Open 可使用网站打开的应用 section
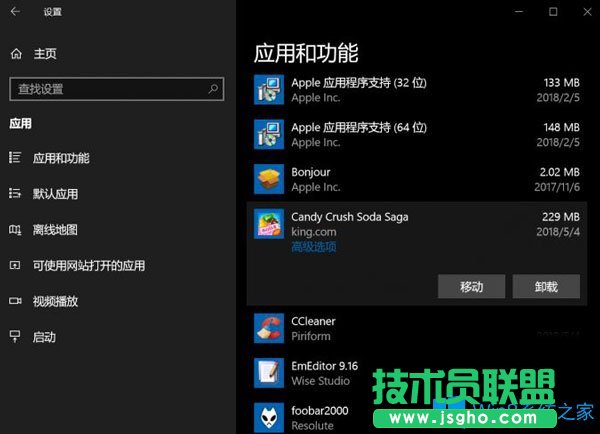600x434 pixels. (89, 265)
